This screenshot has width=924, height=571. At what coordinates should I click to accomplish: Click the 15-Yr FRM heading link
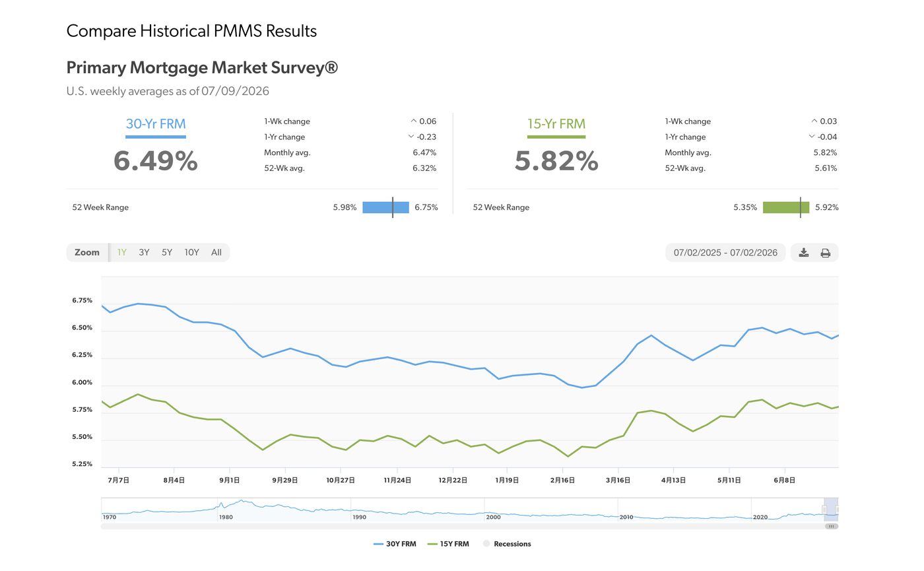click(x=556, y=123)
